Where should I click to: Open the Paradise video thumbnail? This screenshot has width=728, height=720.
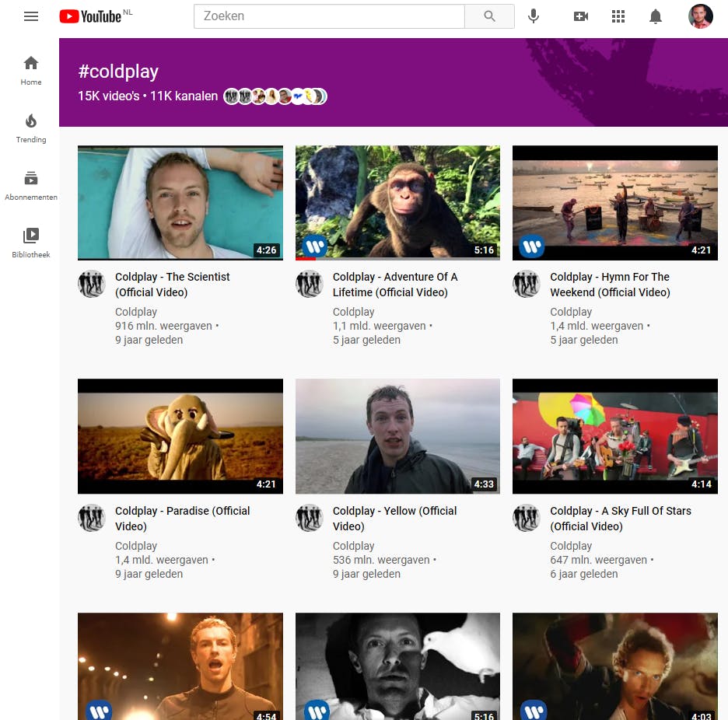point(180,436)
